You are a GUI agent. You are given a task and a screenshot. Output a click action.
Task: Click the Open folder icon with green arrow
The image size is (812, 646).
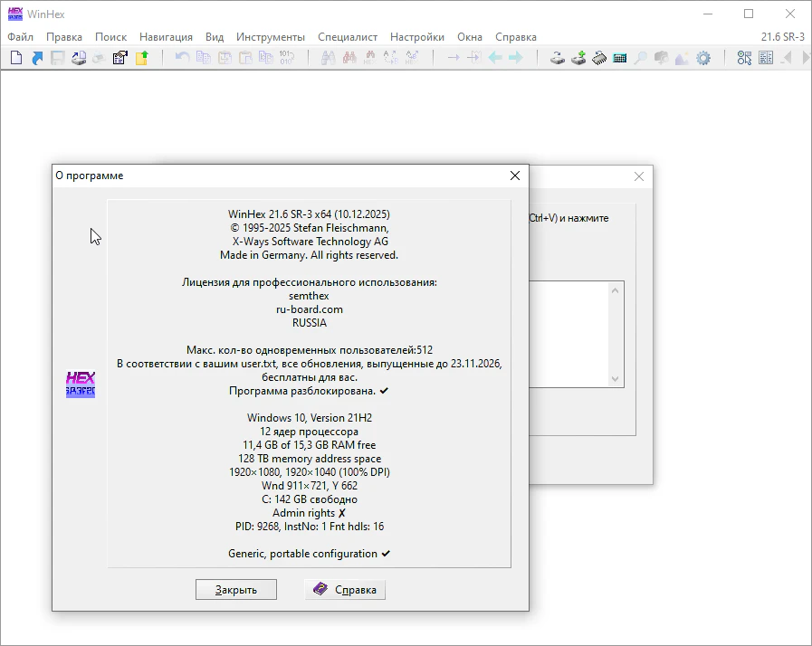[x=141, y=58]
